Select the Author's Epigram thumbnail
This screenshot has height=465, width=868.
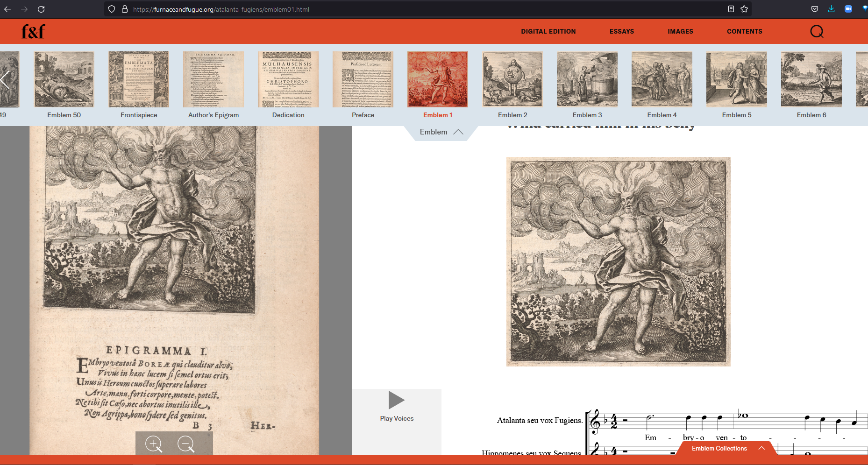point(213,79)
